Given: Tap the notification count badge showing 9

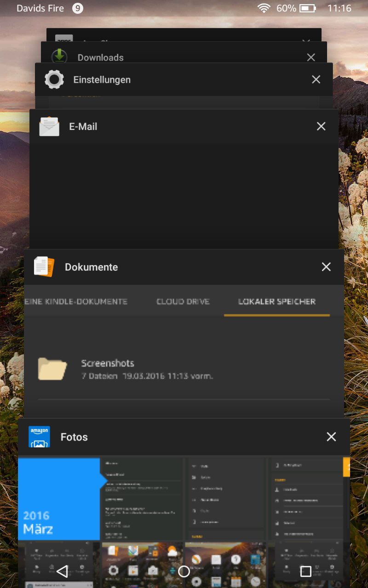Looking at the screenshot, I should tap(78, 8).
